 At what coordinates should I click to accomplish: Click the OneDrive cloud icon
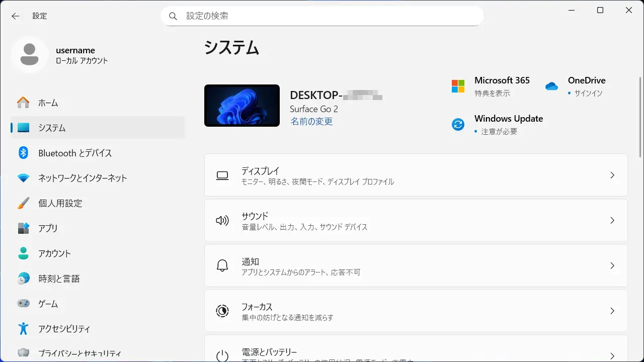click(x=551, y=86)
